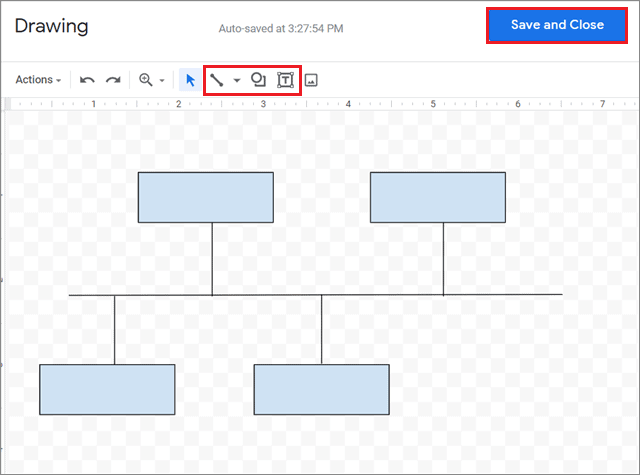Open the Actions dropdown menu
Viewport: 640px width, 475px height.
pyautogui.click(x=39, y=80)
